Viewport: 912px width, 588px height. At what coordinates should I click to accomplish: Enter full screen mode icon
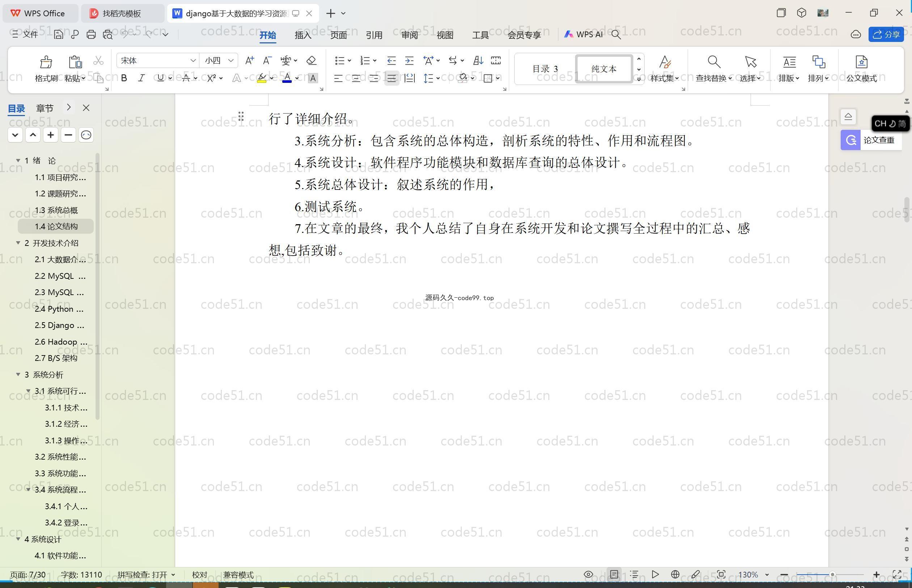click(897, 574)
